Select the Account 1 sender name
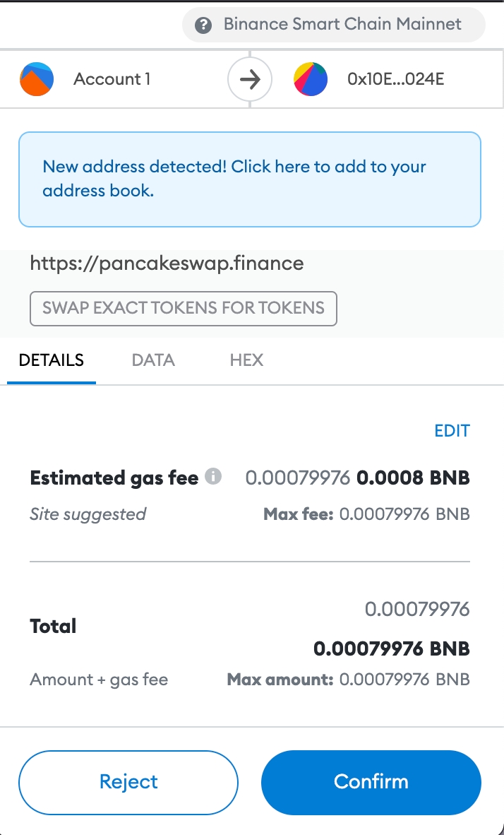The width and height of the screenshot is (504, 835). click(x=112, y=79)
